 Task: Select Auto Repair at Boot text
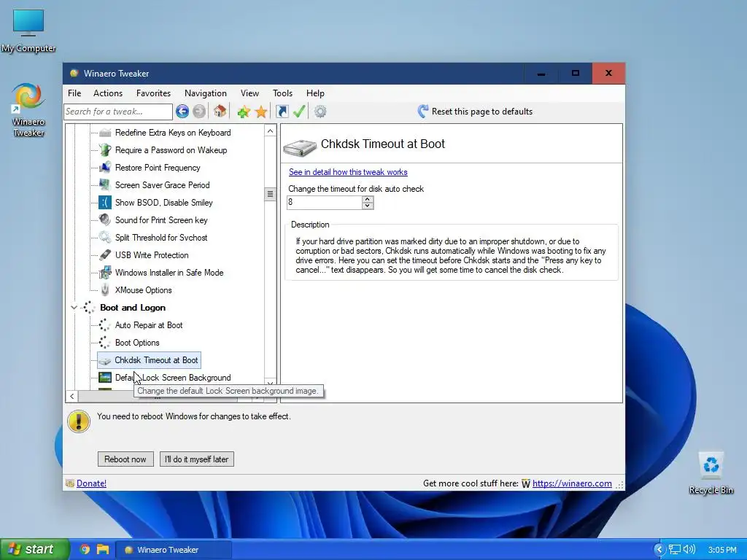click(x=149, y=325)
